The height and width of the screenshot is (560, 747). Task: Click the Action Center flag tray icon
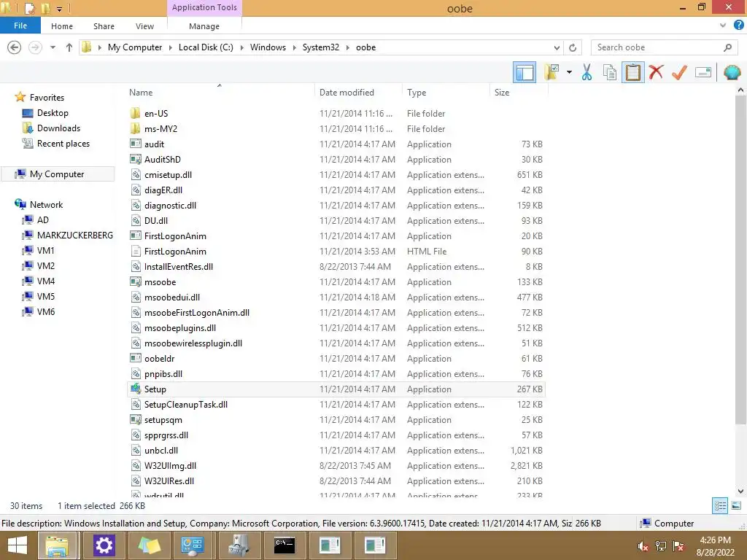click(x=678, y=546)
